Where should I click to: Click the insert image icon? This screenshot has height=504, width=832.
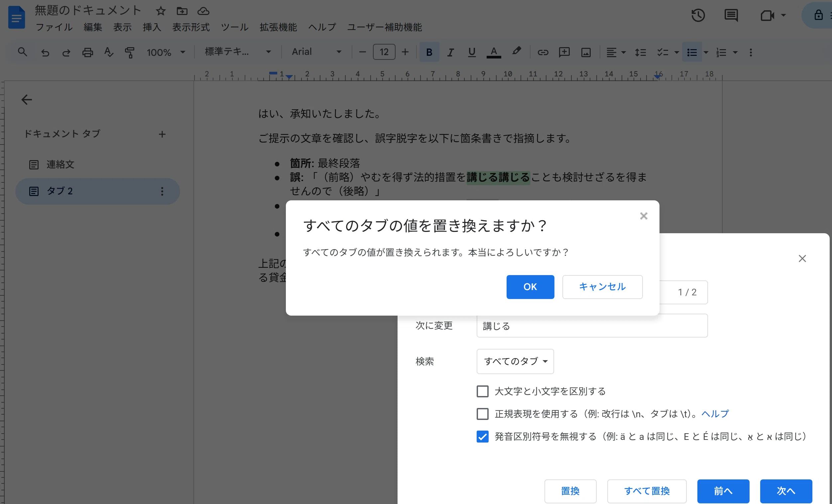pos(586,52)
